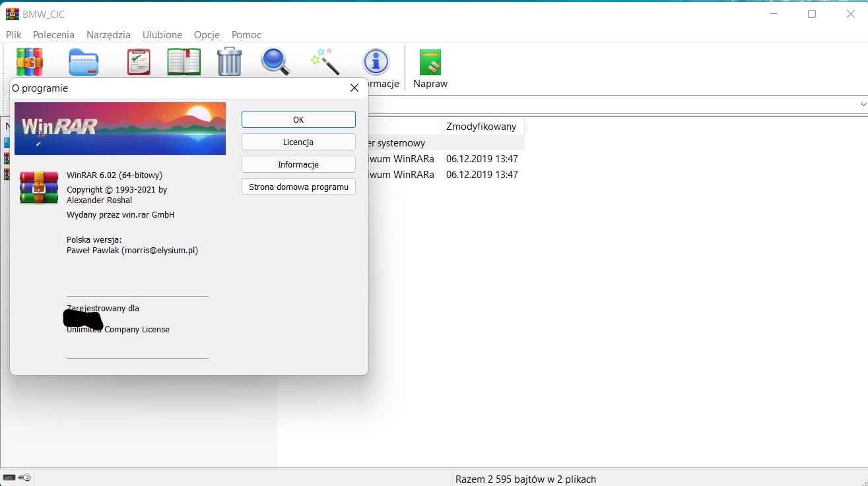This screenshot has width=868, height=486.
Task: Click the key icon in status bar
Action: coord(25,477)
